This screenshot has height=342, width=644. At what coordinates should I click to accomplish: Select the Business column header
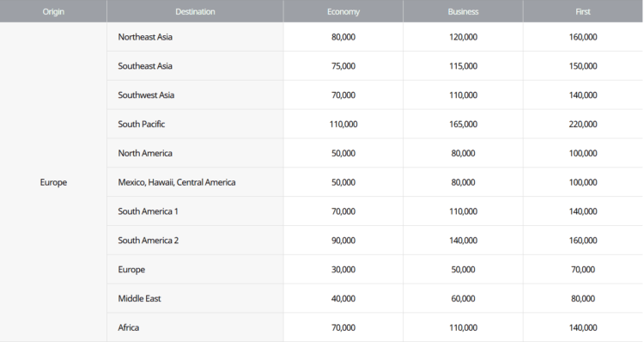pyautogui.click(x=463, y=11)
